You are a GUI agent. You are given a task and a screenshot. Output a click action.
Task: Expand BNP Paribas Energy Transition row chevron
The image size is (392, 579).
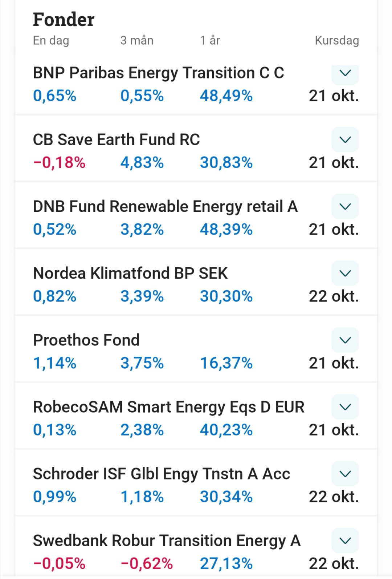tap(345, 73)
